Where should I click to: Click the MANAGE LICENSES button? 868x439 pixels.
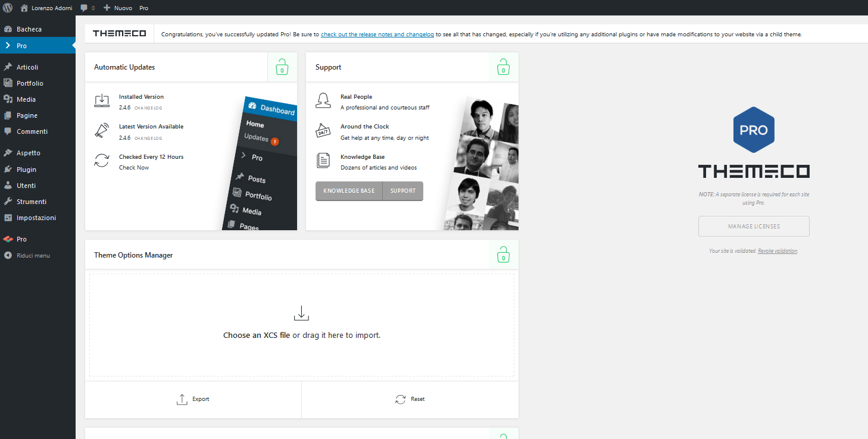[754, 226]
